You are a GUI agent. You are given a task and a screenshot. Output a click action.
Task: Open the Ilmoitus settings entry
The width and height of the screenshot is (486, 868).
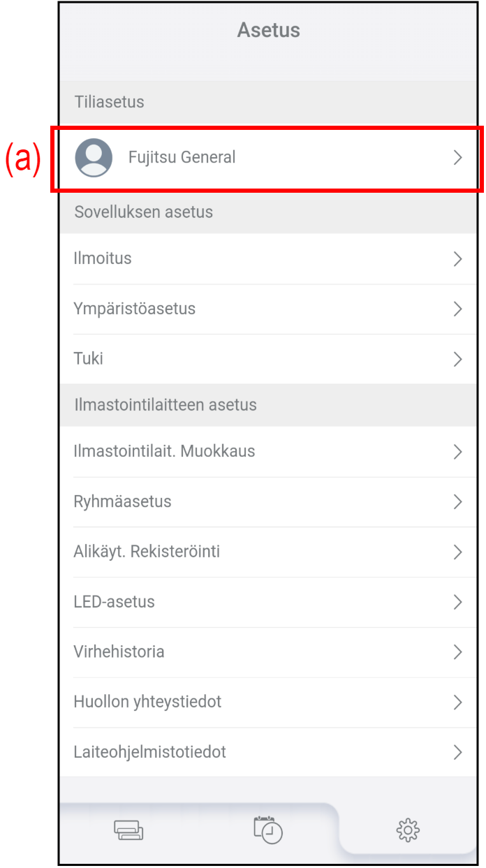point(103,258)
